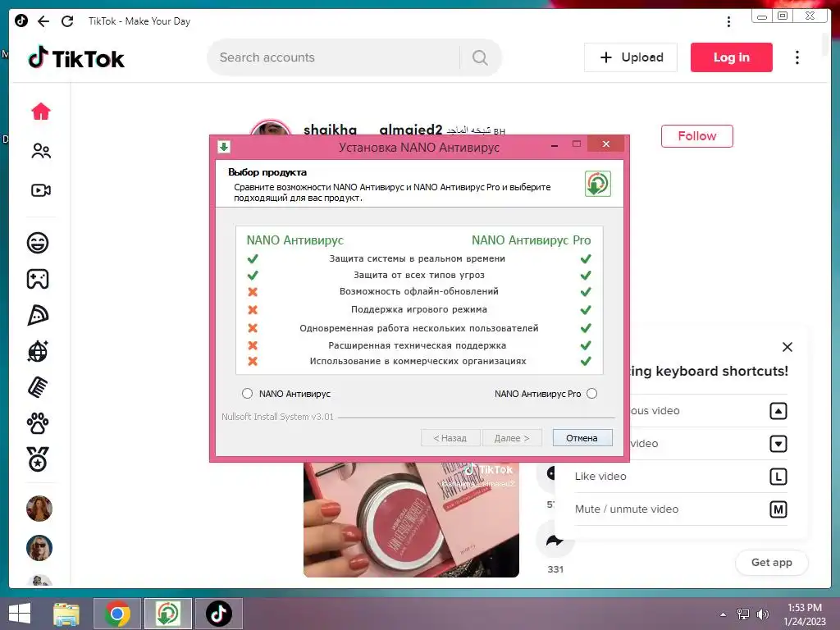Close the keyboard shortcuts panel
The image size is (840, 630).
[x=787, y=347]
